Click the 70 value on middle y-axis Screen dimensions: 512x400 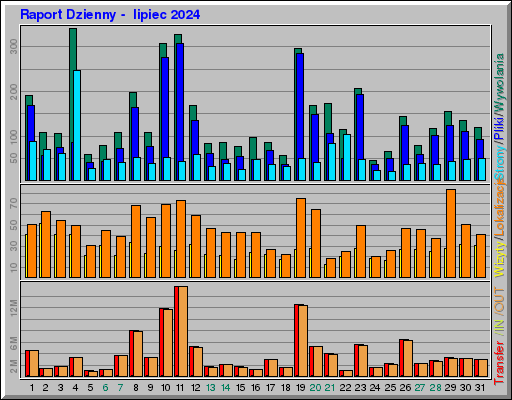tap(14, 202)
